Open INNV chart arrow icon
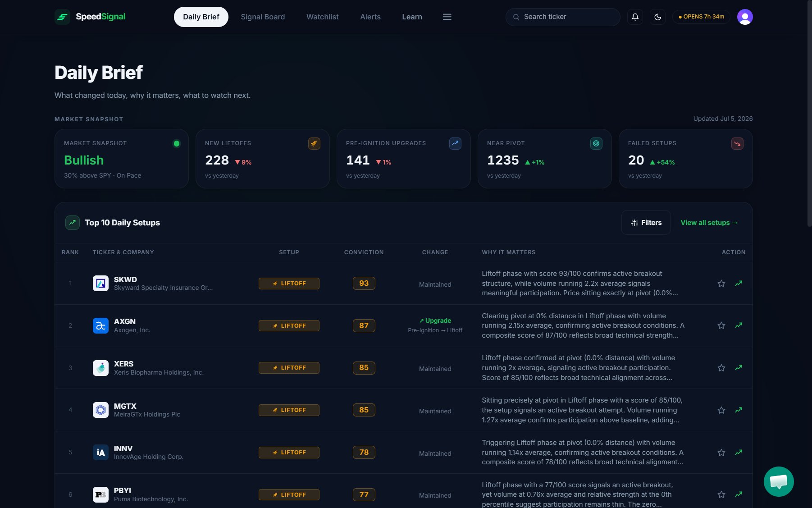Image resolution: width=812 pixels, height=508 pixels. (739, 453)
